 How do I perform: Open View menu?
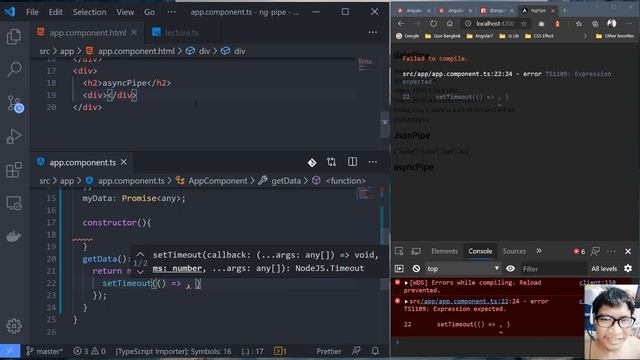pos(125,12)
